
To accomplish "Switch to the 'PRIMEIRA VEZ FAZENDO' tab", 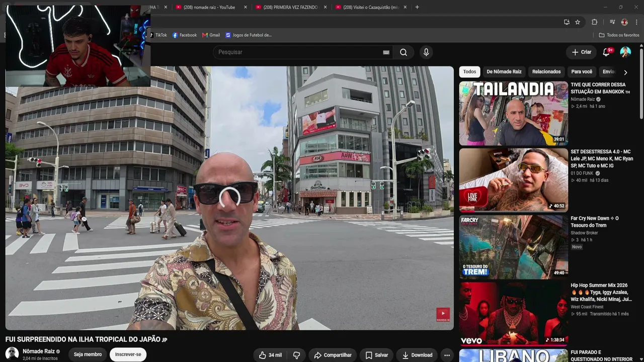I will (290, 7).
